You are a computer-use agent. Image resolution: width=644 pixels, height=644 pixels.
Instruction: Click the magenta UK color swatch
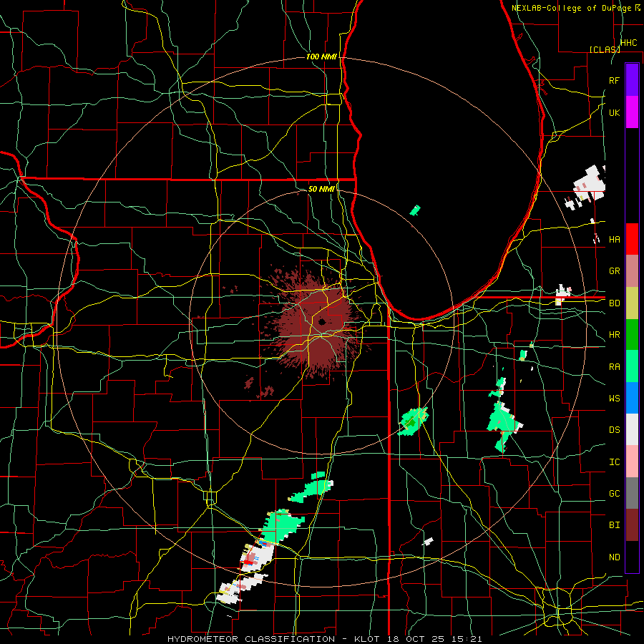tap(632, 112)
